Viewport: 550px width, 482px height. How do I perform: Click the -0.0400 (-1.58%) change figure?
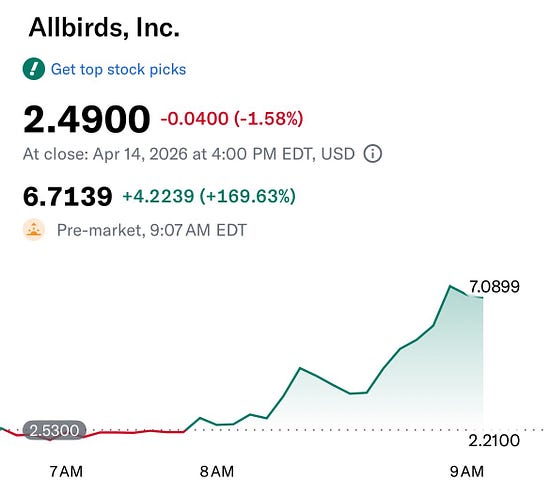[232, 119]
